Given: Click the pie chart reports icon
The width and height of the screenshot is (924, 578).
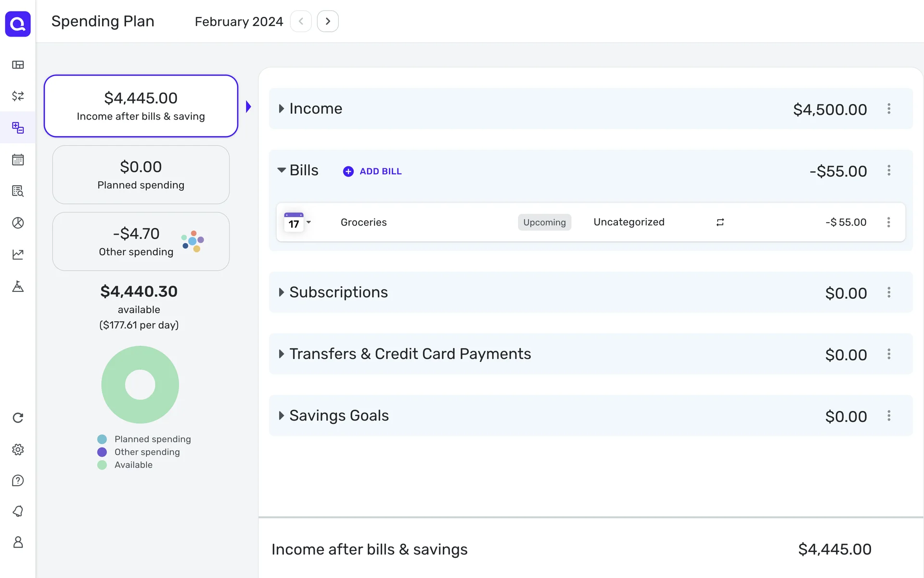Looking at the screenshot, I should [18, 223].
